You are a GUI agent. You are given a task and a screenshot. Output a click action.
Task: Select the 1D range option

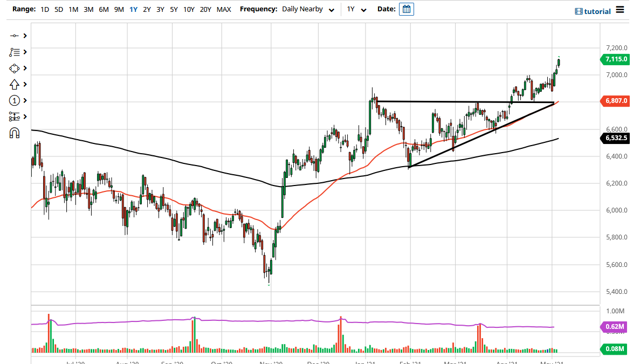pos(45,9)
